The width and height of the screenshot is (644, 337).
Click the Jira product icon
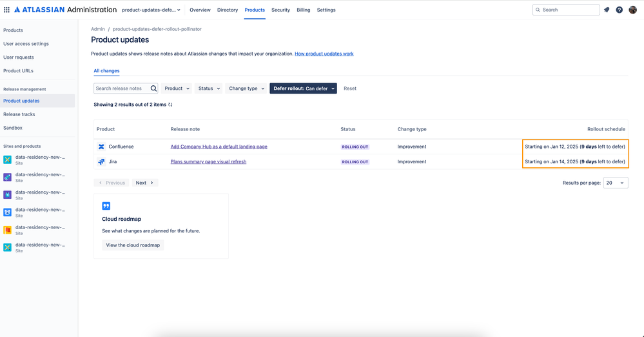click(101, 161)
